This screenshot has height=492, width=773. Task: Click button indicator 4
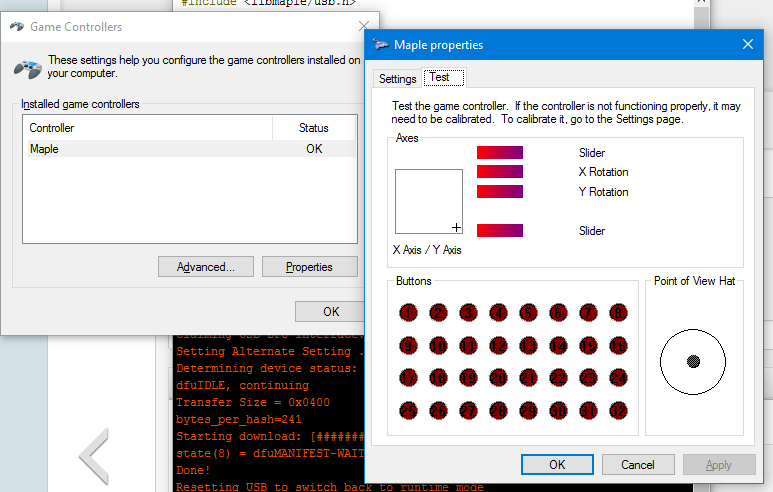pyautogui.click(x=498, y=313)
